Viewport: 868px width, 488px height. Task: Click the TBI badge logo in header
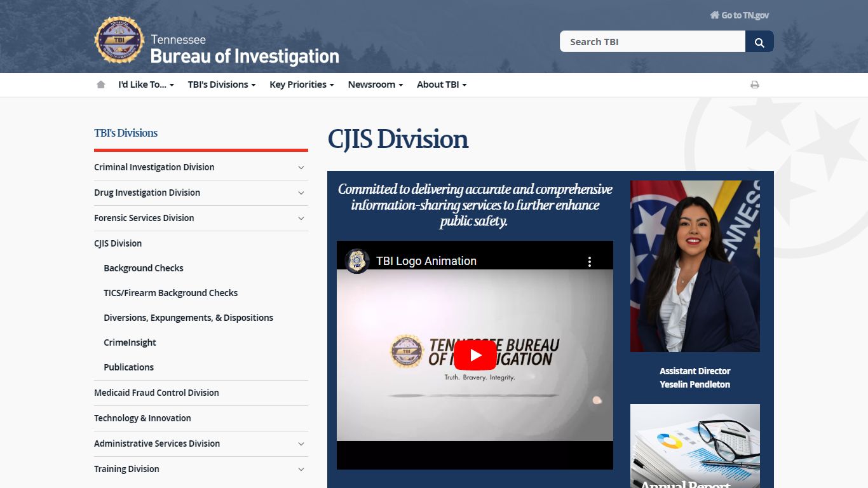click(119, 40)
